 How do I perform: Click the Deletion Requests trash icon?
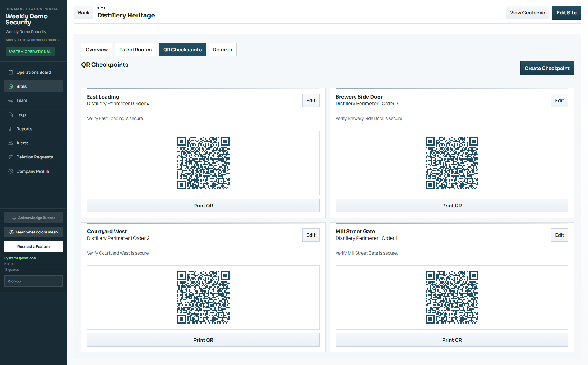coord(11,157)
